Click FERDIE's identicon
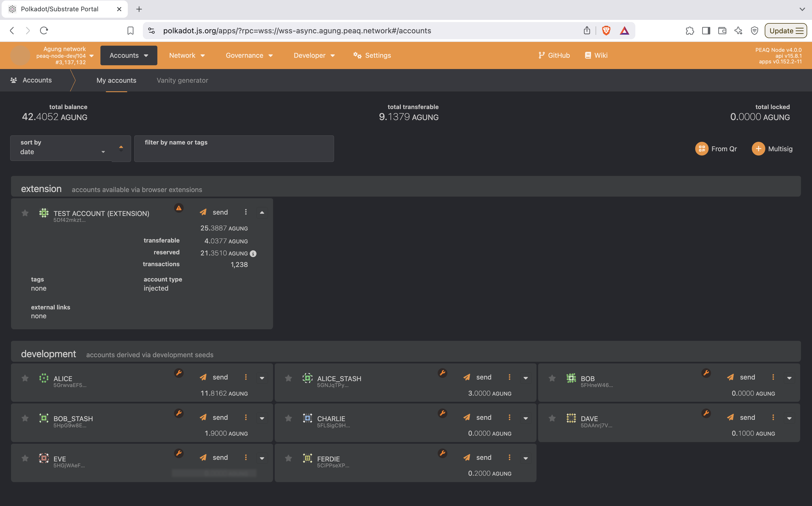Image resolution: width=812 pixels, height=506 pixels. pos(307,458)
